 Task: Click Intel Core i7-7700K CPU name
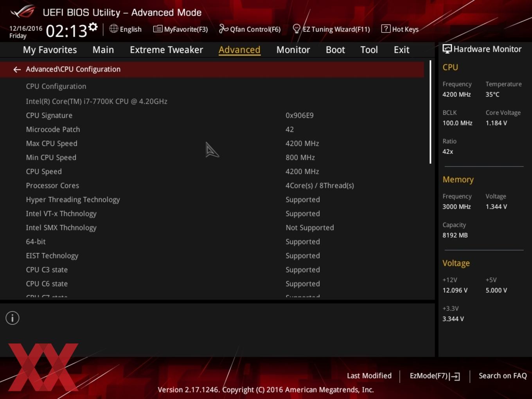click(x=97, y=101)
